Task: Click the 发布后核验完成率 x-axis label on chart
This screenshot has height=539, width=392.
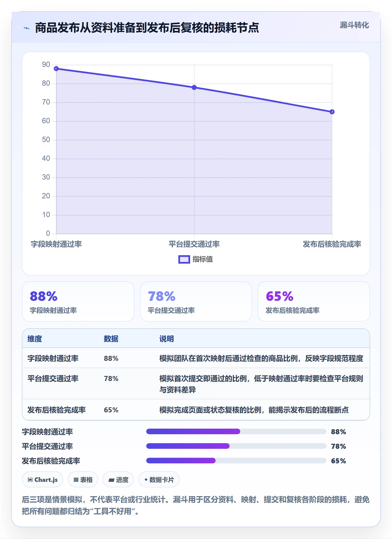Action: pos(332,244)
